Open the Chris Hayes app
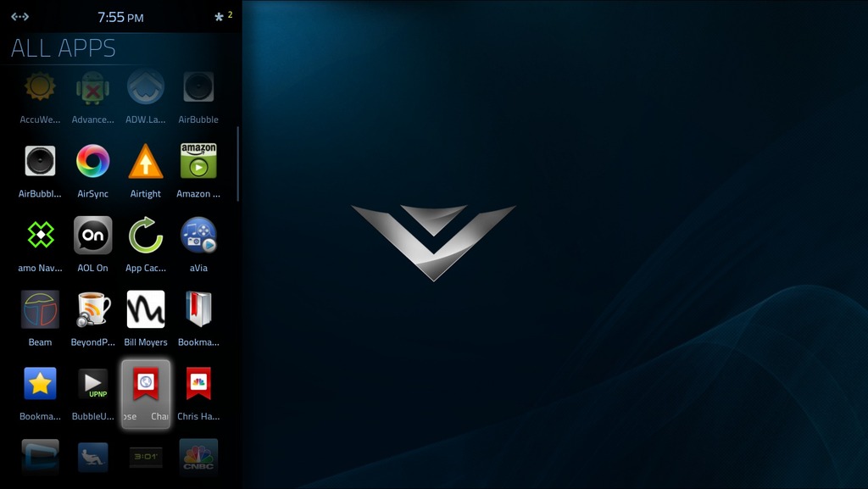The image size is (868, 489). [198, 384]
